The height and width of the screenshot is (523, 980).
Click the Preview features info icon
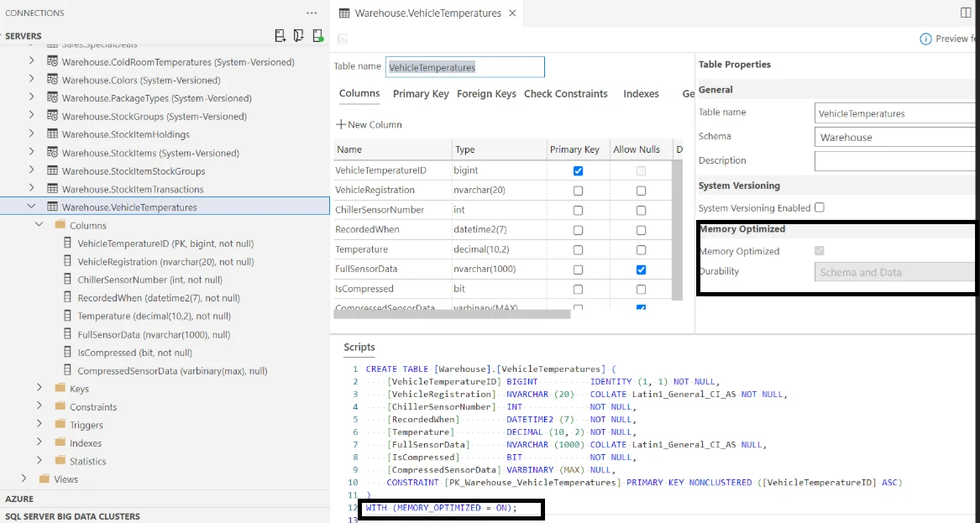tap(926, 39)
